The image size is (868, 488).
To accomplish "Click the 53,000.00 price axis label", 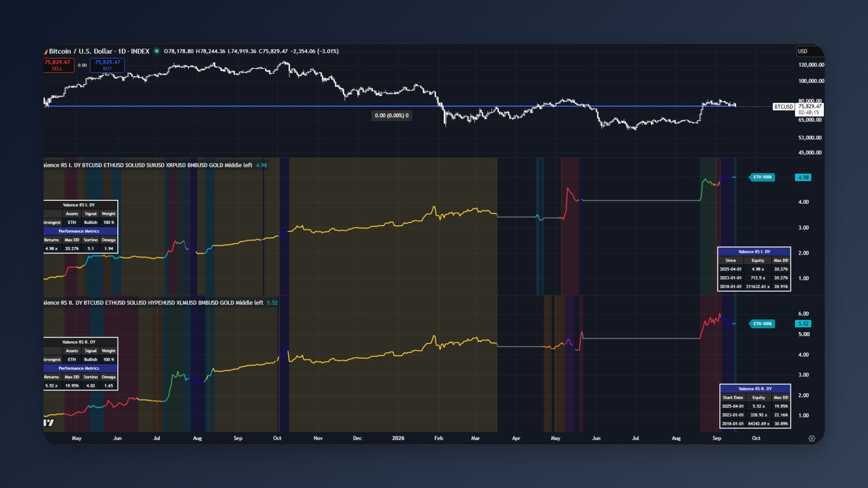I will click(x=810, y=138).
